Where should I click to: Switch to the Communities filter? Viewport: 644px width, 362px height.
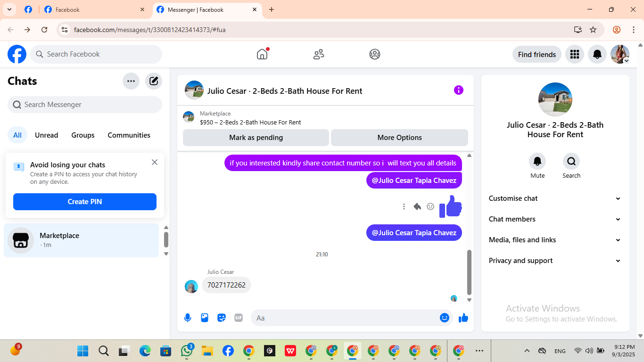[129, 135]
